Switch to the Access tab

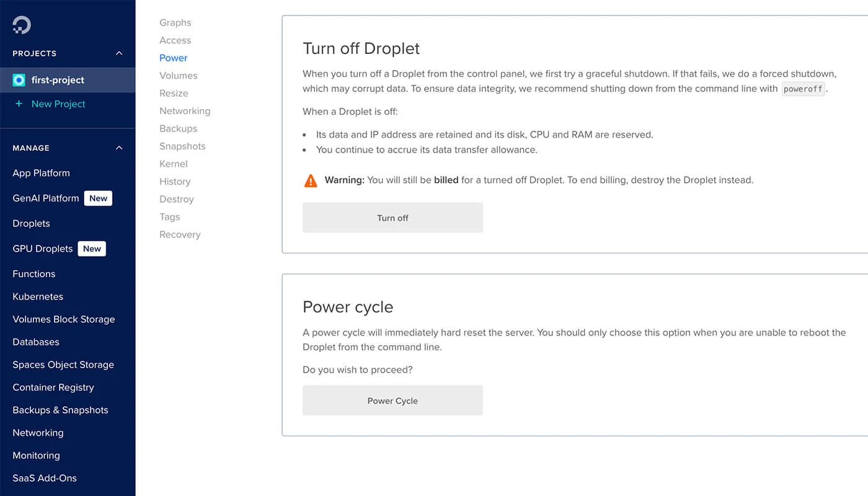coord(175,40)
